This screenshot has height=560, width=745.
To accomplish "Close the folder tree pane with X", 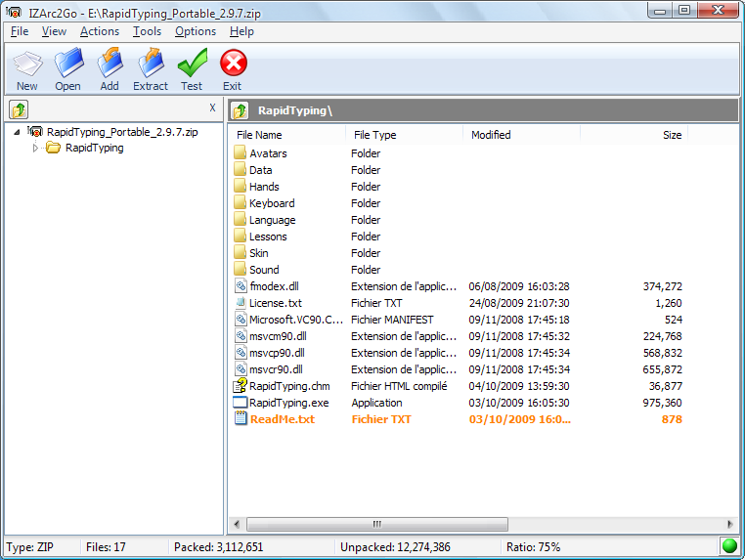I will coord(212,108).
